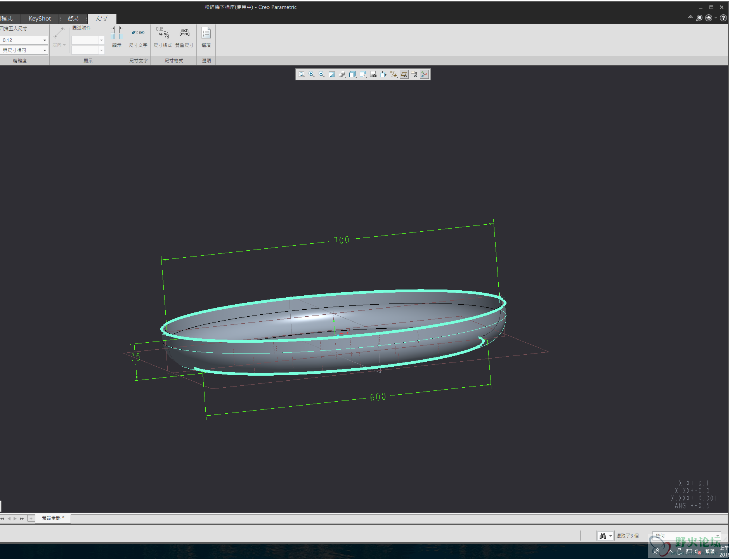
Task: Click the table snapshot camera icon
Action: (373, 74)
